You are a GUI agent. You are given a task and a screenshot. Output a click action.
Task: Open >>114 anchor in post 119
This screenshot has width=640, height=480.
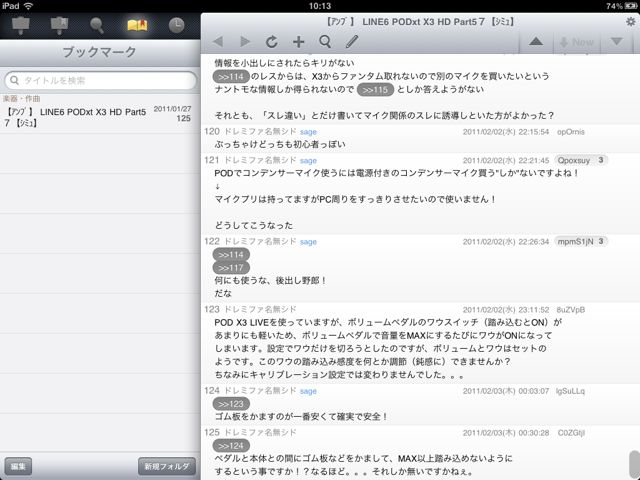[x=231, y=76]
